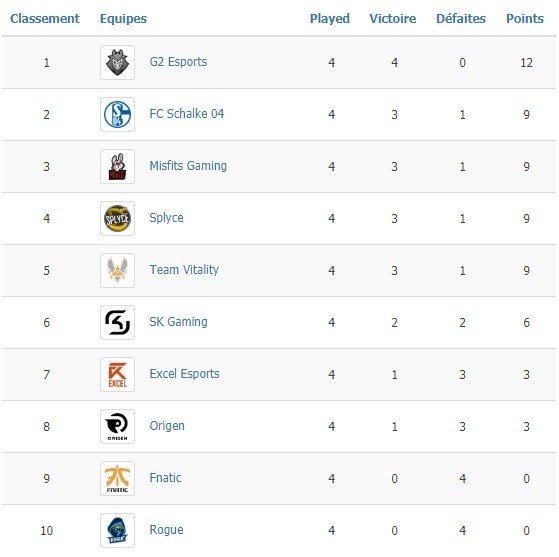
Task: Open the G2 Esports team link
Action: pyautogui.click(x=178, y=62)
